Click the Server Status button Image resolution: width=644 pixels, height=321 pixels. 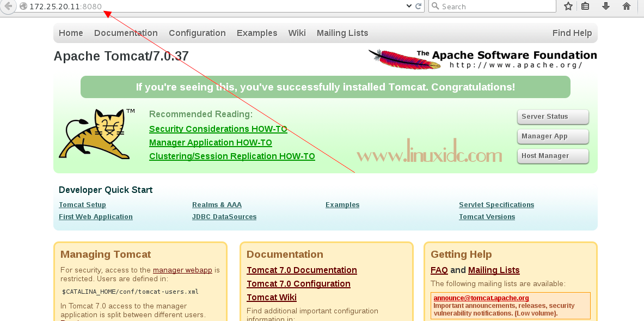click(553, 117)
